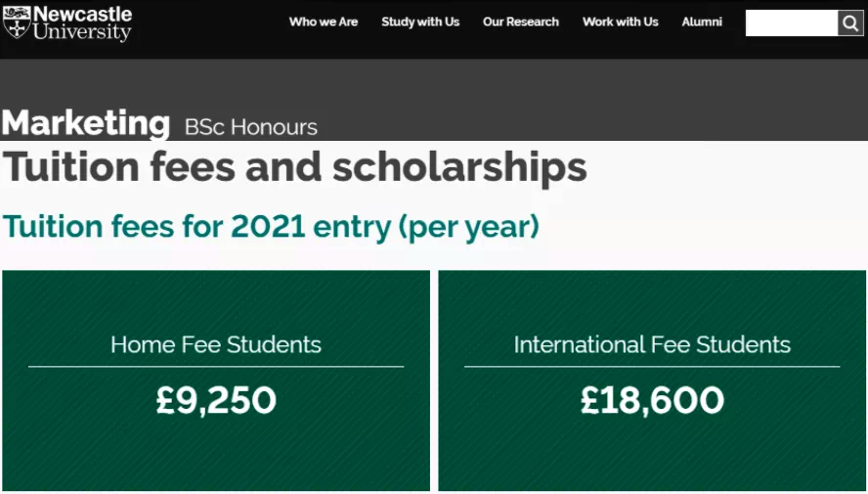Click the BSc Honours subtitle

point(251,127)
